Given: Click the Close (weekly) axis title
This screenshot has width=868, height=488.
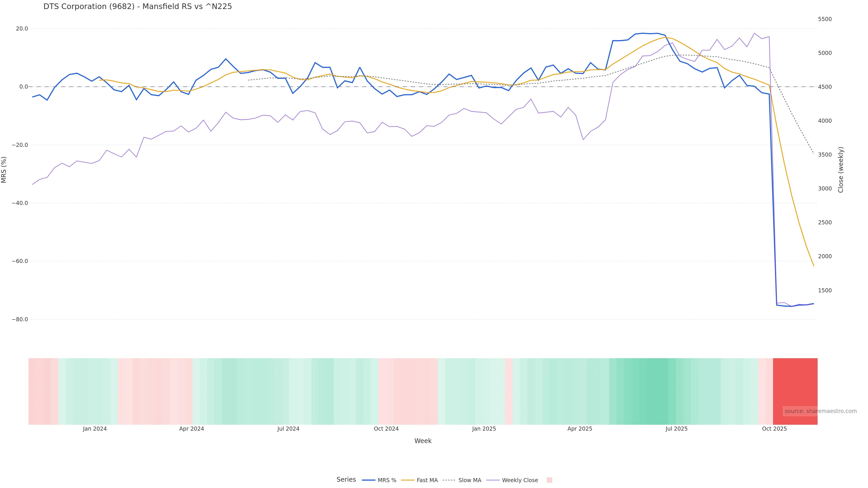Looking at the screenshot, I should coord(841,169).
